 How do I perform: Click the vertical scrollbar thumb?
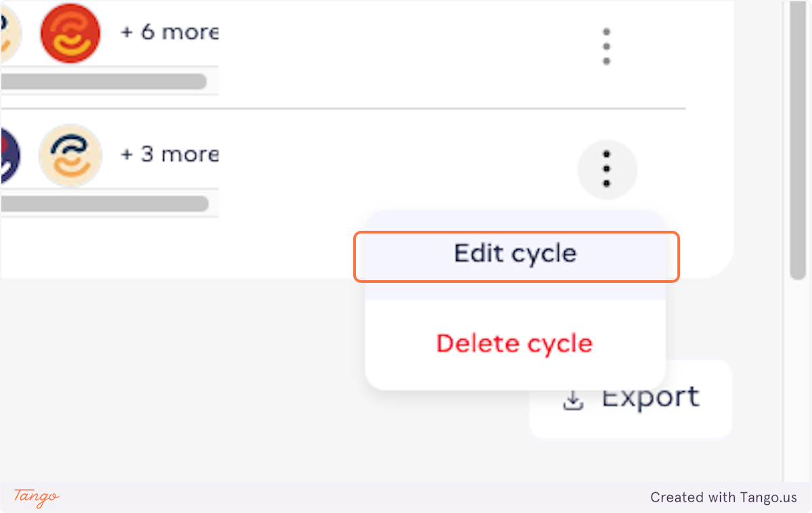click(797, 135)
